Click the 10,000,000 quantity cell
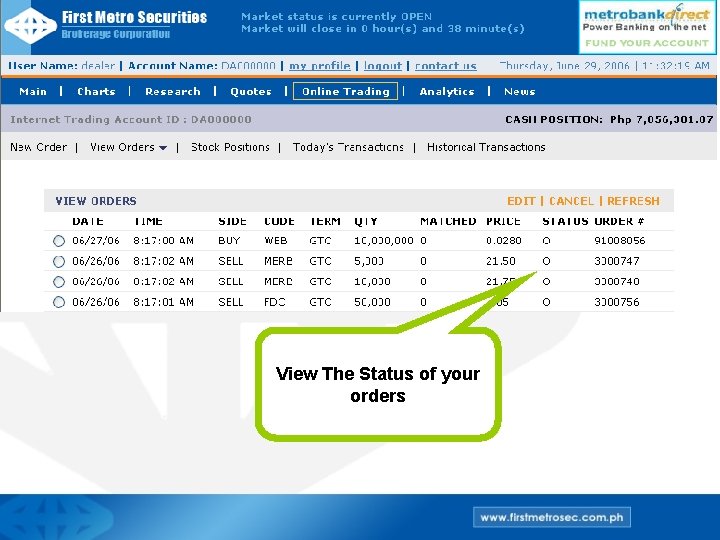This screenshot has width=720, height=540. point(383,241)
